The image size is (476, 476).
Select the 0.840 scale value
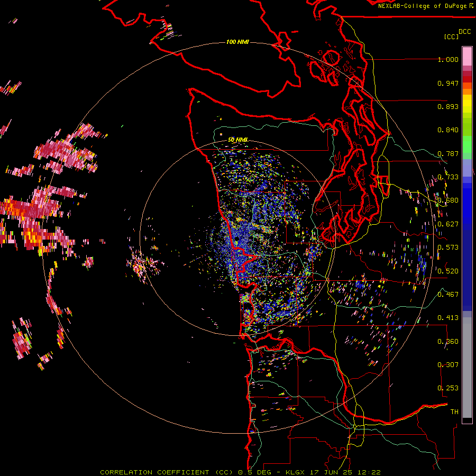coord(448,130)
